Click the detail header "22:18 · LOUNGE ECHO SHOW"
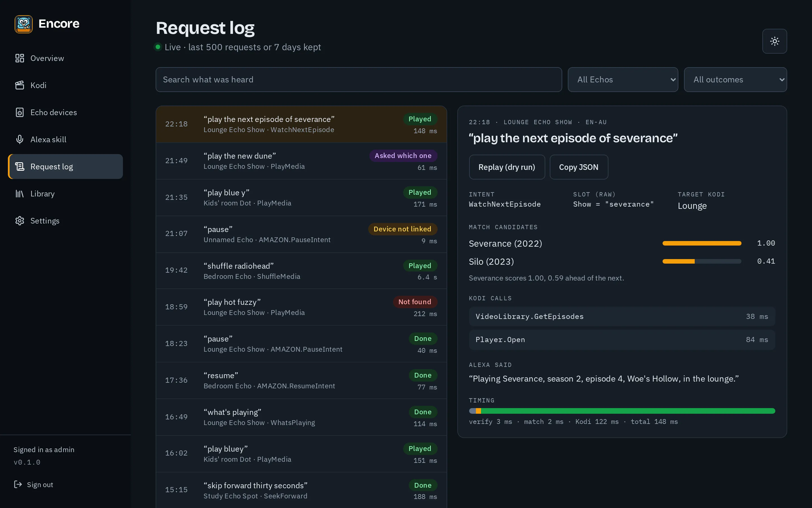The height and width of the screenshot is (508, 812). pyautogui.click(x=538, y=122)
